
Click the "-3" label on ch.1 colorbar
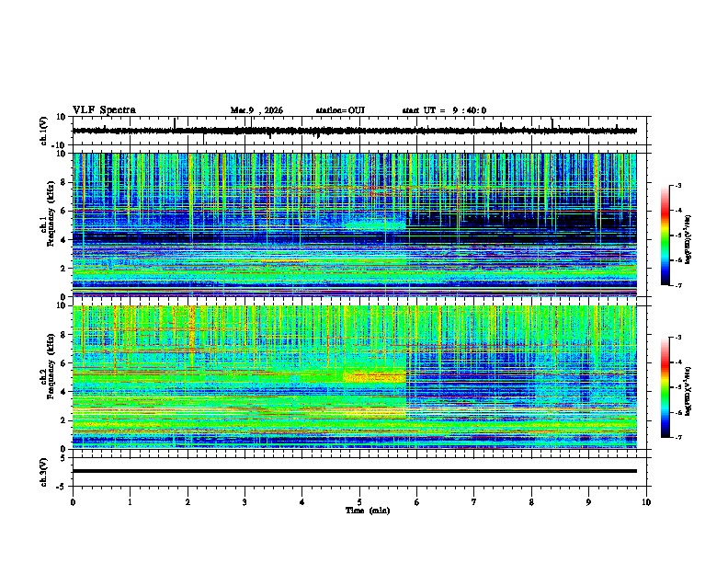click(677, 185)
